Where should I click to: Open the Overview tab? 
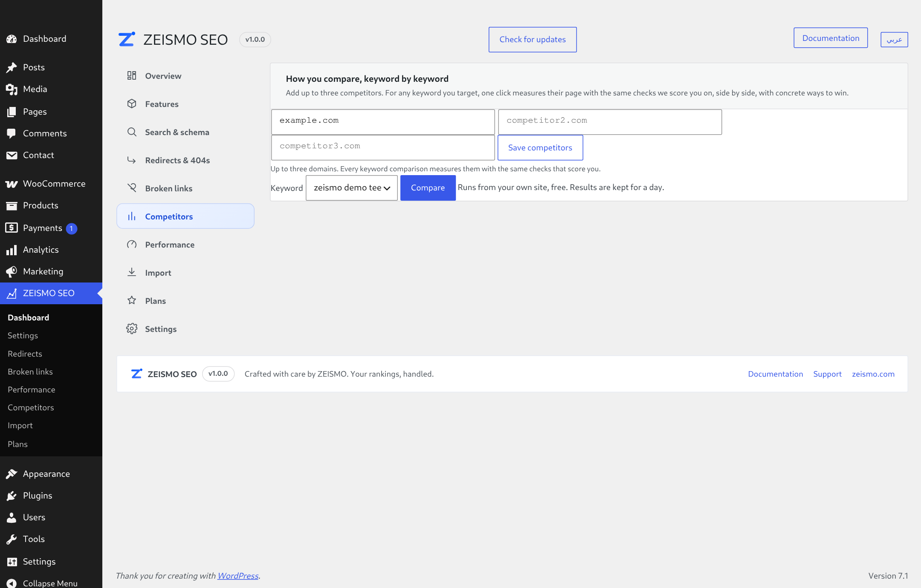coord(185,76)
